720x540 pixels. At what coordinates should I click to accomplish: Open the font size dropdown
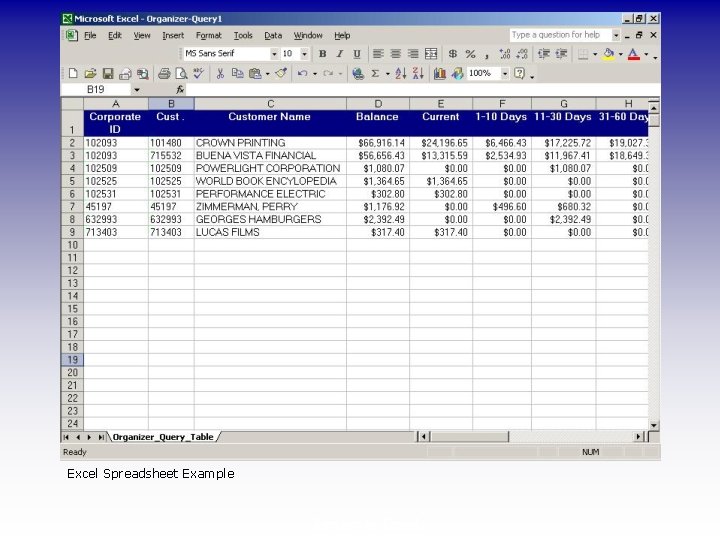(x=304, y=54)
